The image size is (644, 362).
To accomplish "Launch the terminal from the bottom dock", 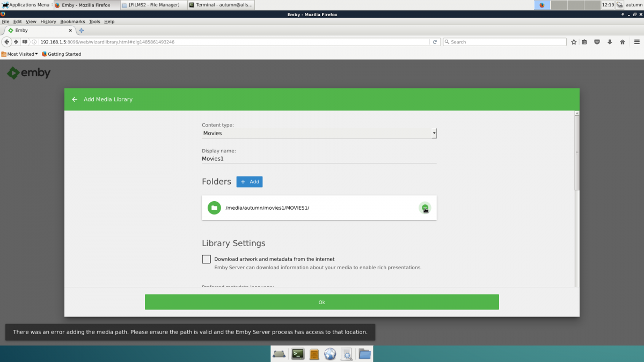I will pos(298,354).
